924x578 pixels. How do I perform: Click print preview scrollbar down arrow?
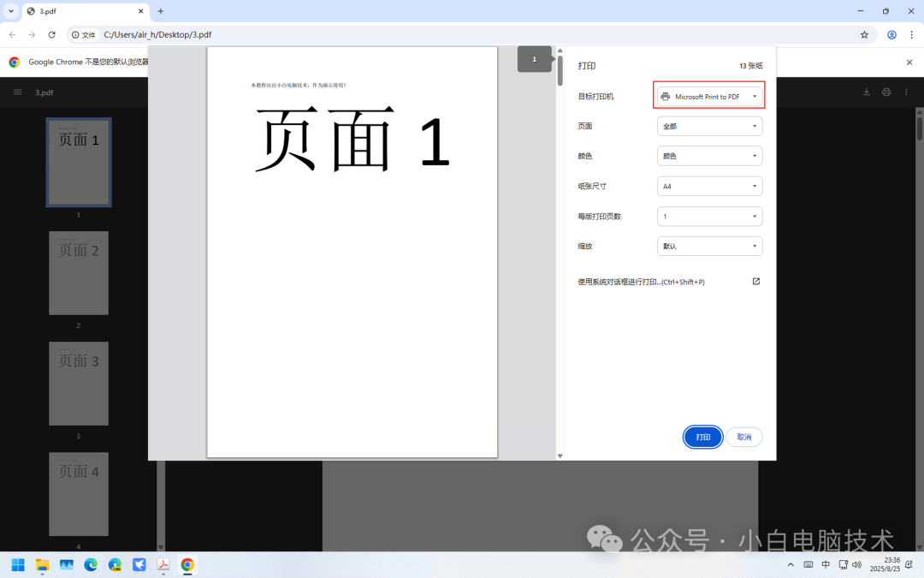click(560, 456)
